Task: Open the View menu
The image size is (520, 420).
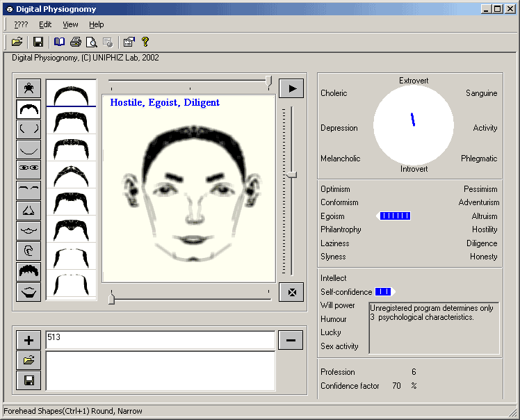Action: (70, 24)
